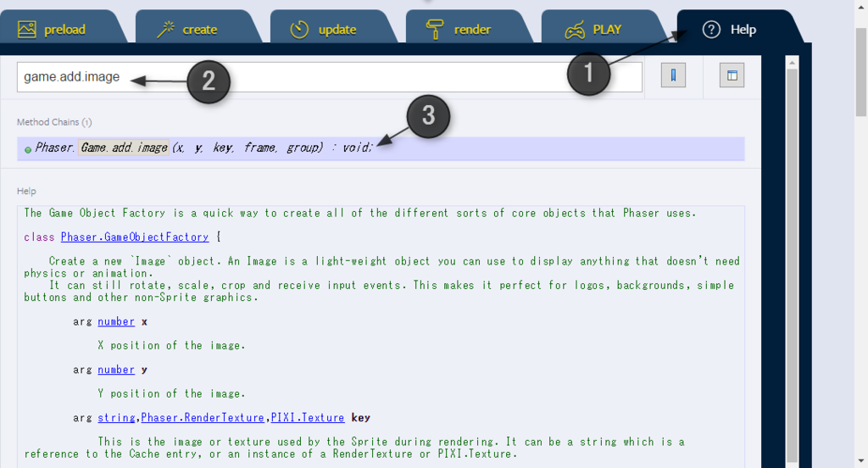
Task: Open the number type link for x
Action: click(x=116, y=322)
